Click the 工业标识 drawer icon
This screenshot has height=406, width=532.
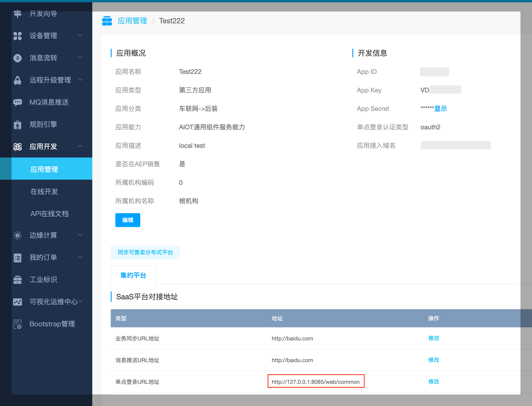pos(17,280)
